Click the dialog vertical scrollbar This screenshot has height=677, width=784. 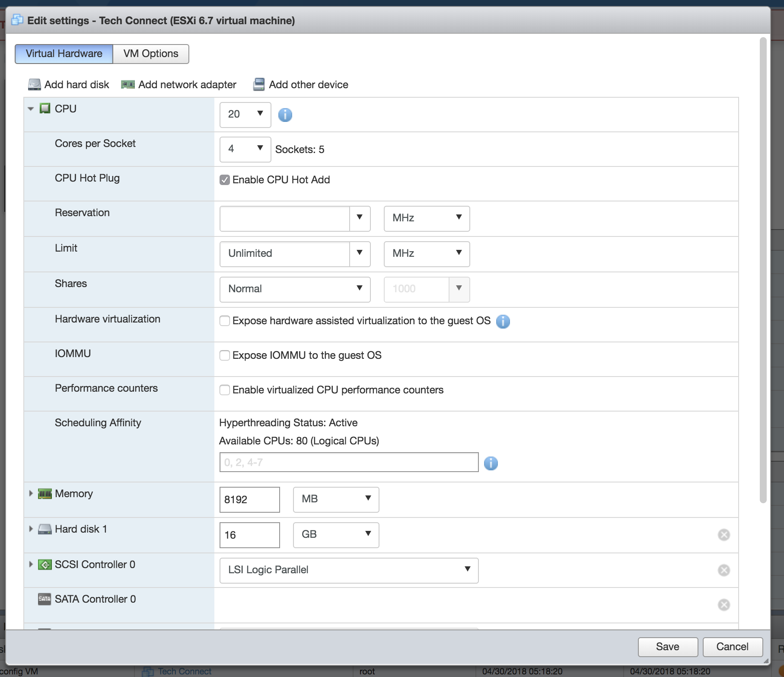click(763, 271)
